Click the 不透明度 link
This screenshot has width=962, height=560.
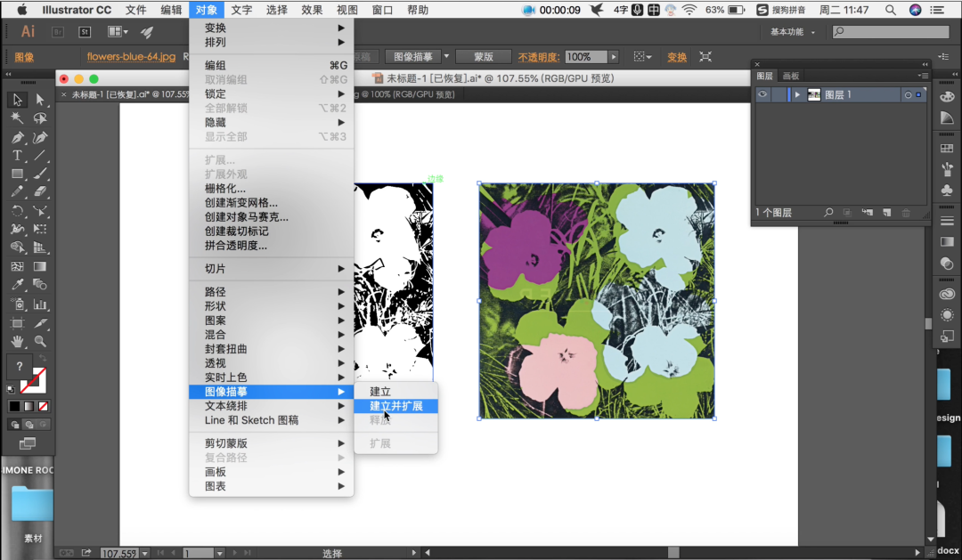coord(539,57)
